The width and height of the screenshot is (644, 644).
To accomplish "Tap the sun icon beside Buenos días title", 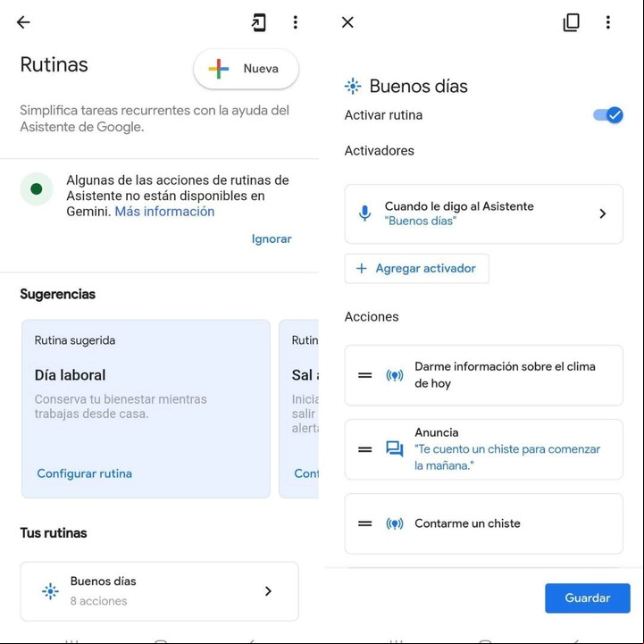I will (x=353, y=87).
